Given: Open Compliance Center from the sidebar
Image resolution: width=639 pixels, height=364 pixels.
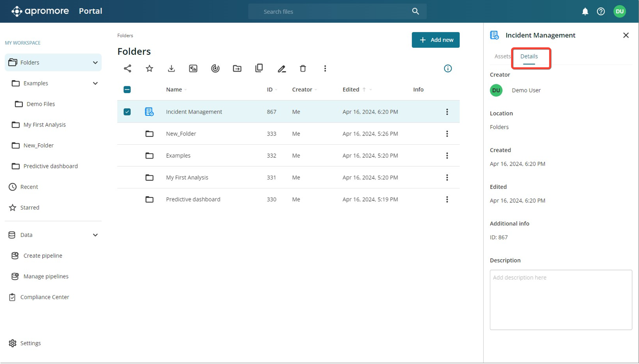Looking at the screenshot, I should click(x=45, y=297).
